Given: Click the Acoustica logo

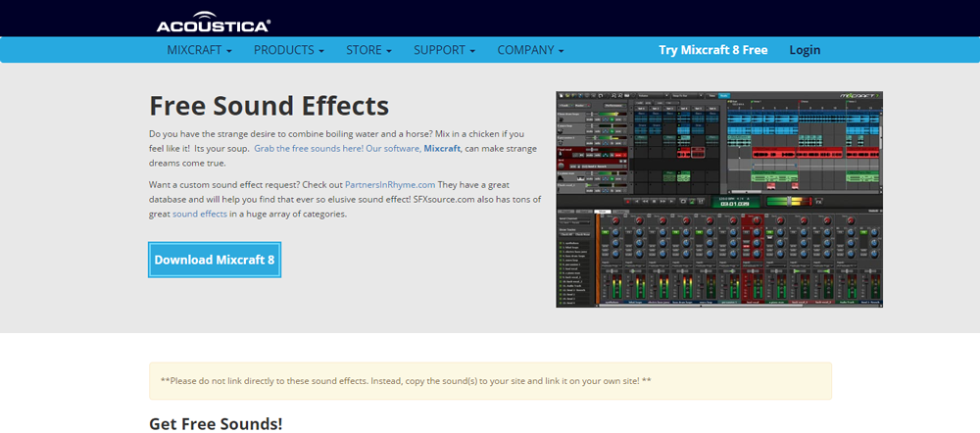Looking at the screenshot, I should coord(213,22).
